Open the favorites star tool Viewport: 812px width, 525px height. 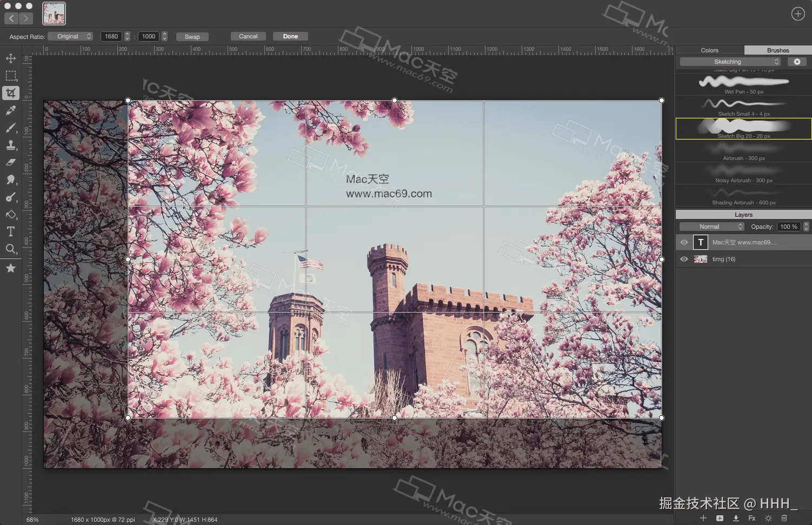pyautogui.click(x=11, y=268)
